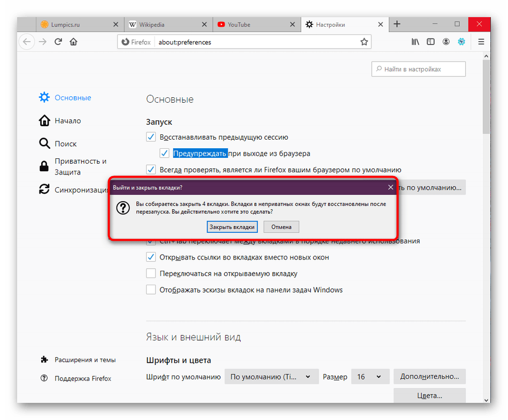The height and width of the screenshot is (420, 508).
Task: Open the Цвета… button
Action: click(x=429, y=395)
